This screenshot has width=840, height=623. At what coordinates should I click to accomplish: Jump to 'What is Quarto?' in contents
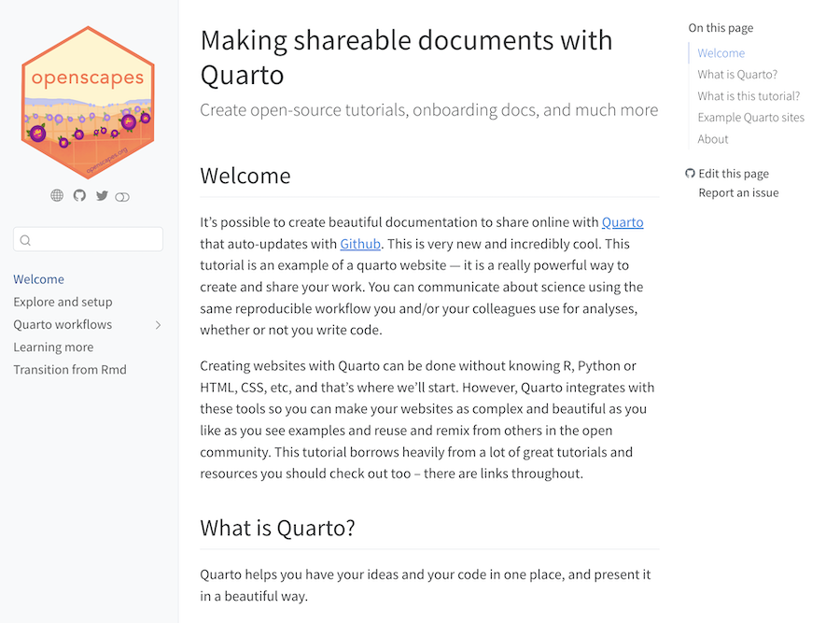tap(737, 75)
